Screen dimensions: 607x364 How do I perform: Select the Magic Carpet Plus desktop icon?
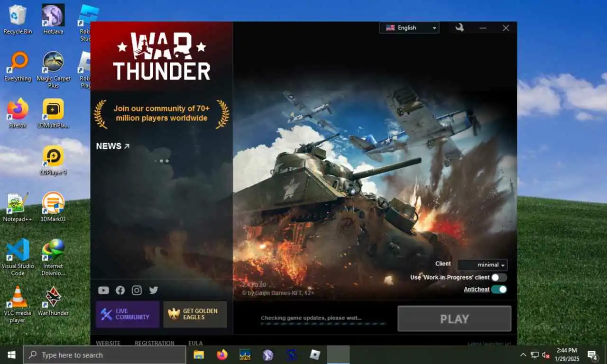point(53,70)
